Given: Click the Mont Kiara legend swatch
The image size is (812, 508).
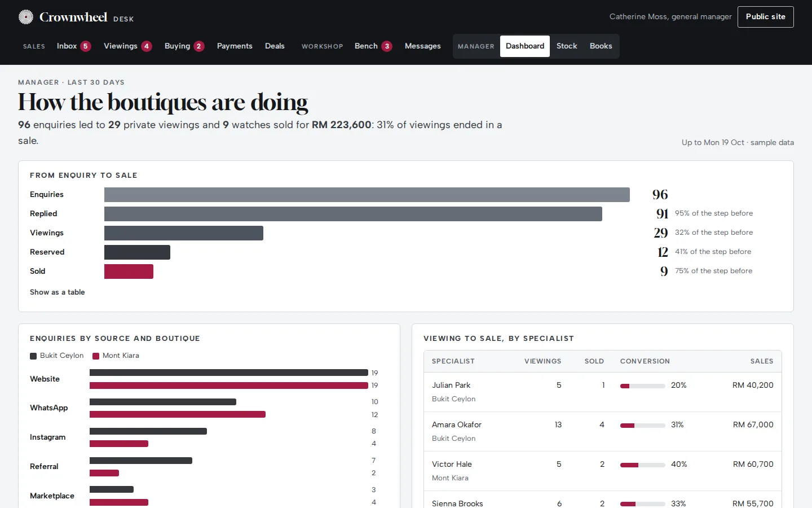Looking at the screenshot, I should point(96,356).
